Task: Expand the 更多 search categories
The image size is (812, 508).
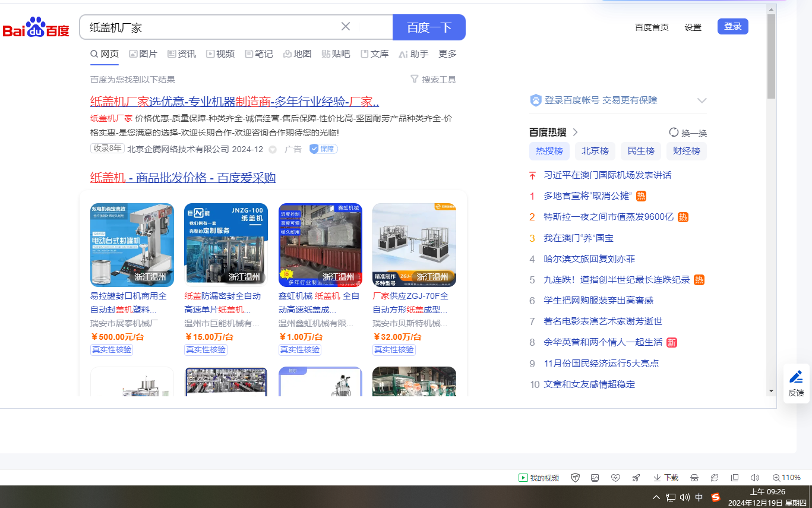Action: 447,54
